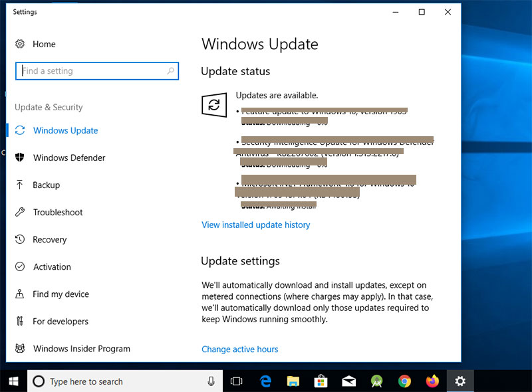The image size is (532, 392).
Task: Open the For developers page
Action: 61,322
